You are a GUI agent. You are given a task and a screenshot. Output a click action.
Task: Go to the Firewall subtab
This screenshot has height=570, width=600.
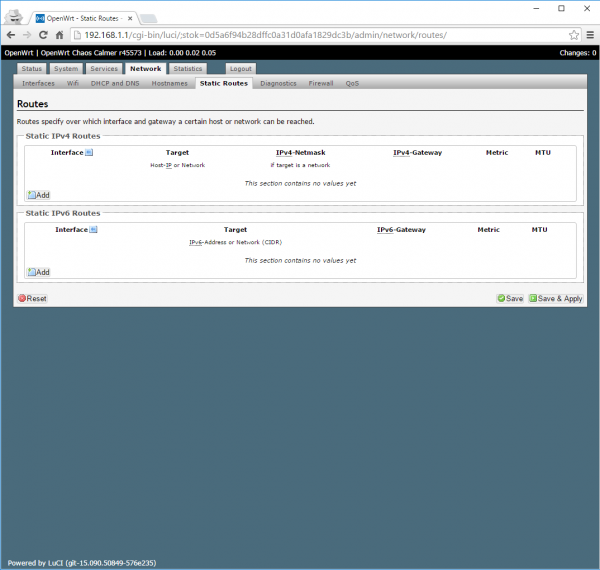(321, 83)
